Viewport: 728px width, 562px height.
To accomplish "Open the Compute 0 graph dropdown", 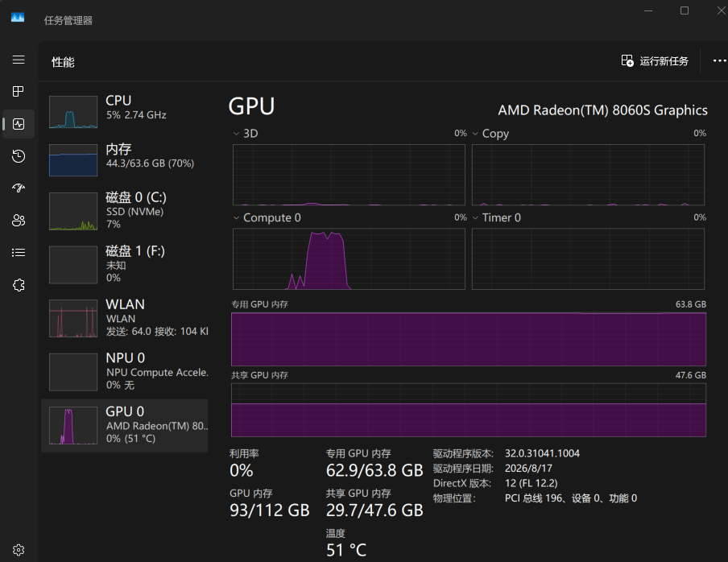I will [x=236, y=217].
